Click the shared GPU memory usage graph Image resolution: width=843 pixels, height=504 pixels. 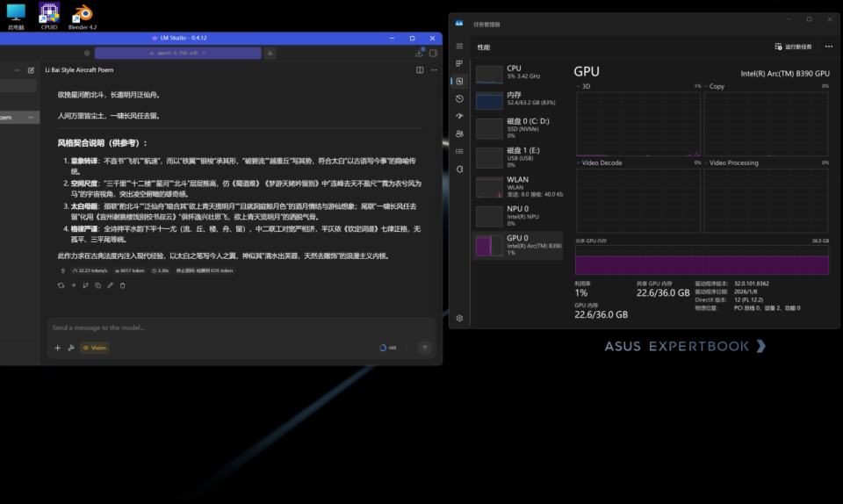click(702, 260)
